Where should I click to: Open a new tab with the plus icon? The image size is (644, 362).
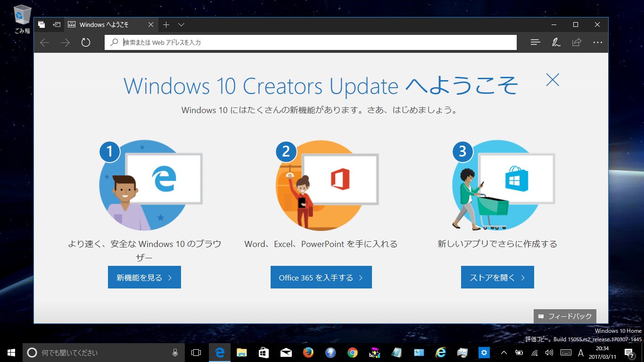click(166, 25)
